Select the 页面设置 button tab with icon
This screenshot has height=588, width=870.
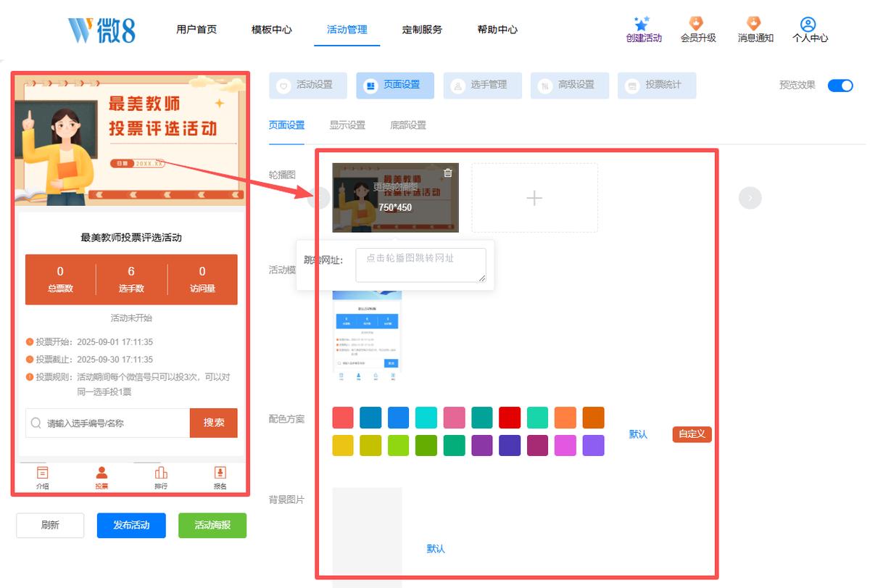coord(395,85)
